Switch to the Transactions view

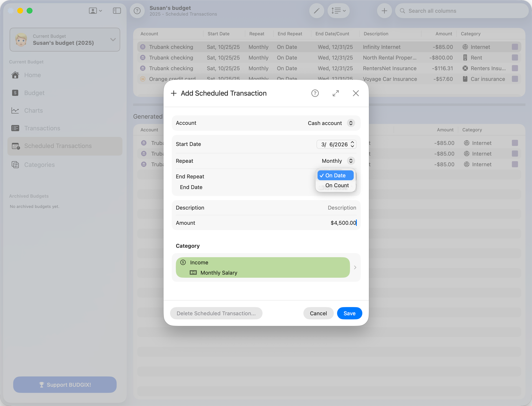pyautogui.click(x=42, y=128)
